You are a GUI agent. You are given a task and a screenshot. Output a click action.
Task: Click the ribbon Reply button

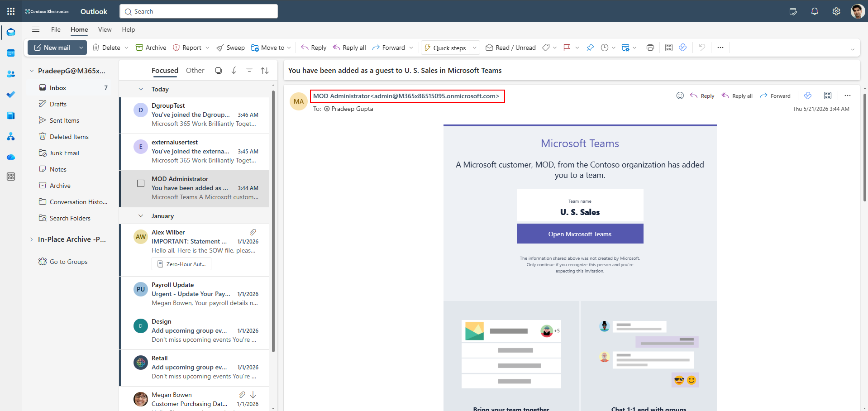point(314,48)
